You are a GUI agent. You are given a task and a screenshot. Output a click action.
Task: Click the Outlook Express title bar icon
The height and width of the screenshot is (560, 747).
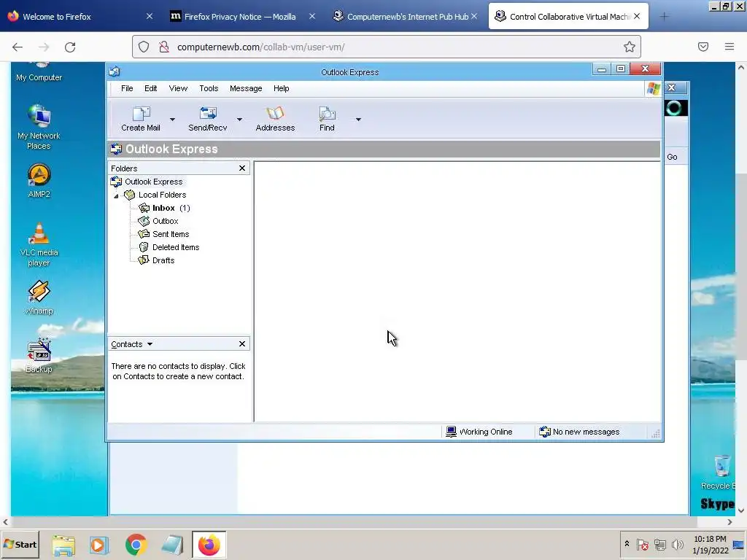[115, 72]
